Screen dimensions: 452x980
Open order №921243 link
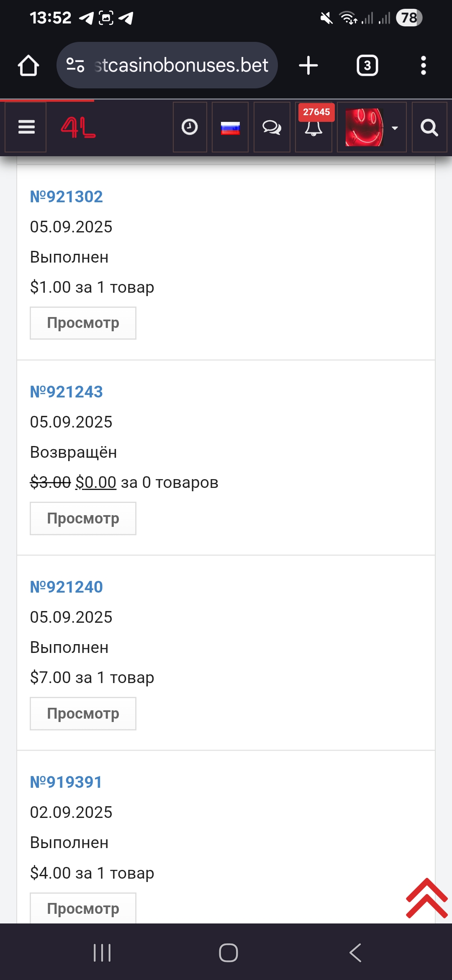[x=67, y=392]
